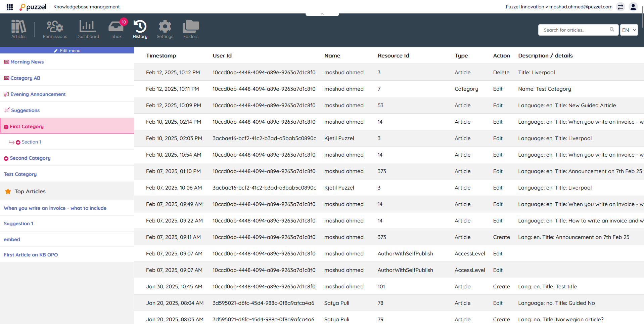The width and height of the screenshot is (644, 324).
Task: Go to the Dashboard chart icon
Action: [x=88, y=29]
